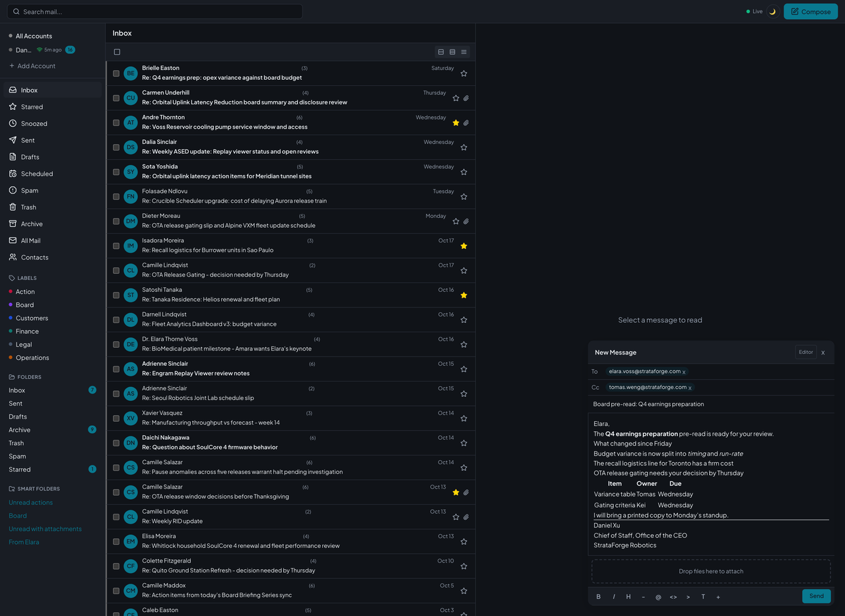This screenshot has width=845, height=616.
Task: Insert code block using the <> button
Action: click(x=673, y=597)
